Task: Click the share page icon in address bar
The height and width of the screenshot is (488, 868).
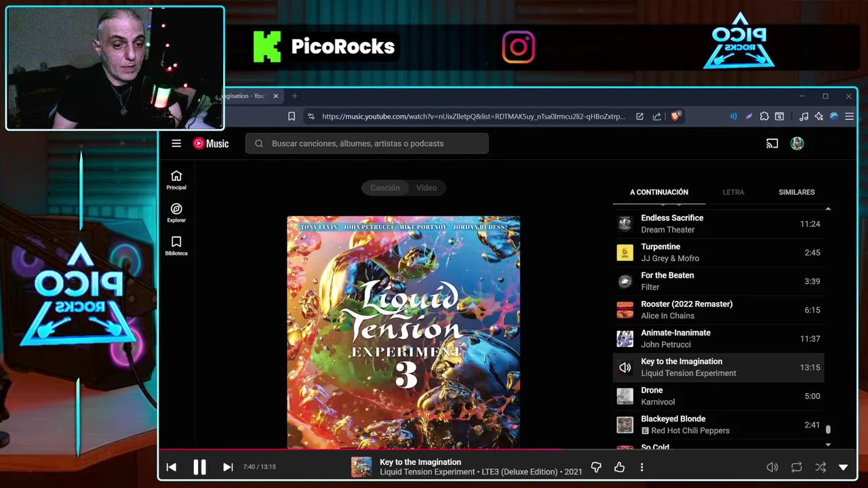Action: (x=656, y=117)
